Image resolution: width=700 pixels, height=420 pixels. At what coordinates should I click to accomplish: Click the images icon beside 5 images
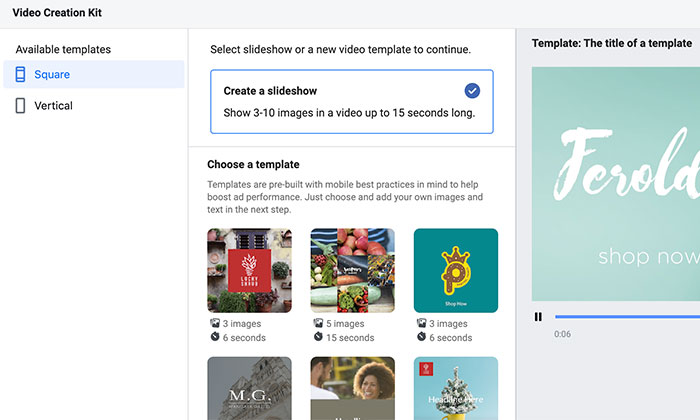pos(318,323)
